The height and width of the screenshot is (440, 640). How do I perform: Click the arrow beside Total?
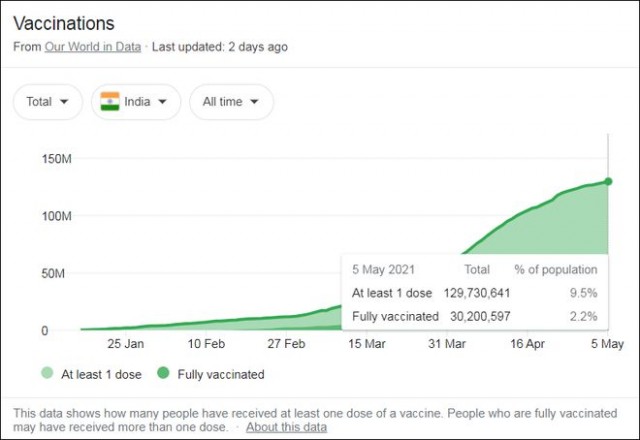(64, 102)
